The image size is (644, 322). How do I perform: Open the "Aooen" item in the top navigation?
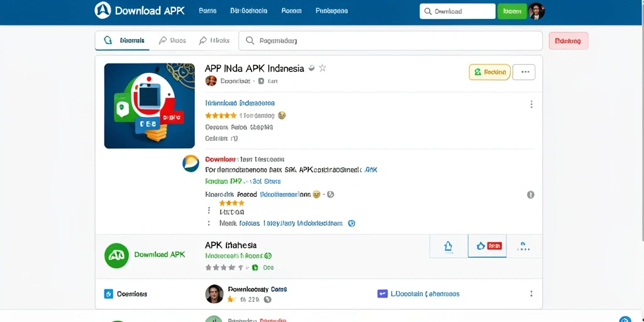(292, 11)
